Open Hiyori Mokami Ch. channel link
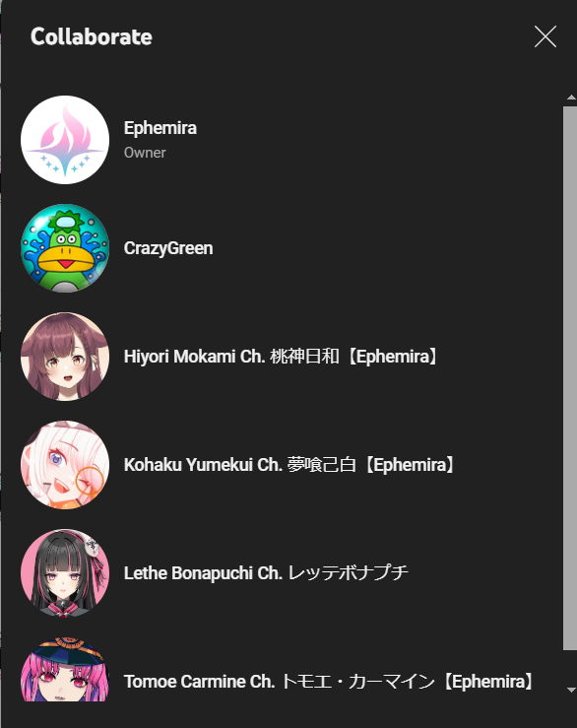Viewport: 577px width, 728px height. (282, 357)
